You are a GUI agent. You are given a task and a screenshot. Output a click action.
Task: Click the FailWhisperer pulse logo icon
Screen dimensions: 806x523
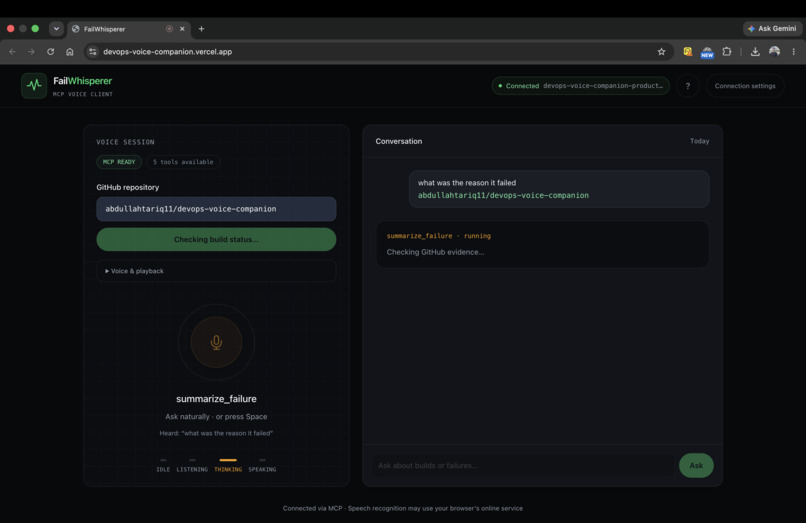pos(34,85)
